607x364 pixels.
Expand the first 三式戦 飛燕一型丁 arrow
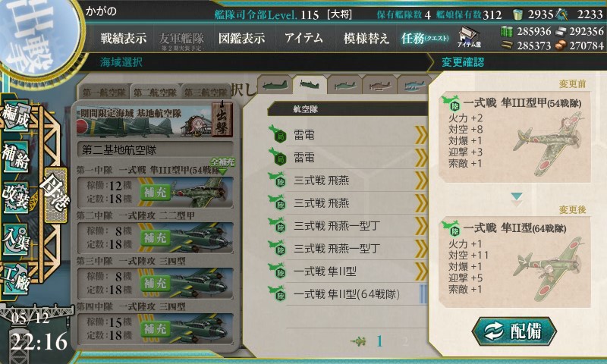click(421, 226)
